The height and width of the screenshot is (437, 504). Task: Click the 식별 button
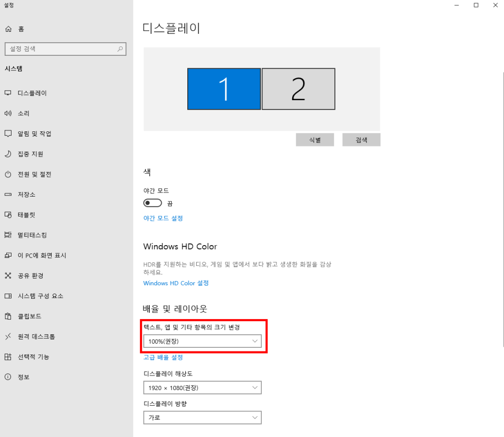(315, 140)
